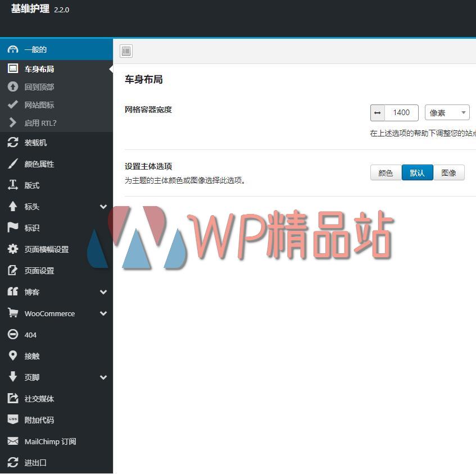Screen dimensions: 476x474
Task: Click the 版式 typography icon
Action: point(13,185)
